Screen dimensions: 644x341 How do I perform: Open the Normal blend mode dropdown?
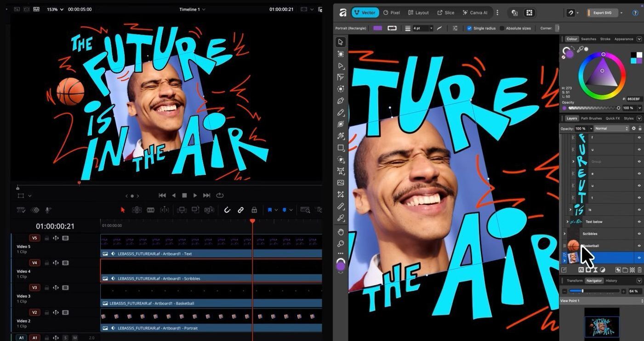pos(611,128)
